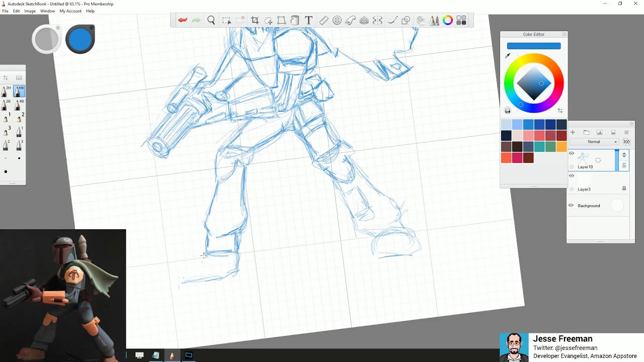The image size is (644, 362).
Task: Select the HB pencil preset
Action: 19,91
